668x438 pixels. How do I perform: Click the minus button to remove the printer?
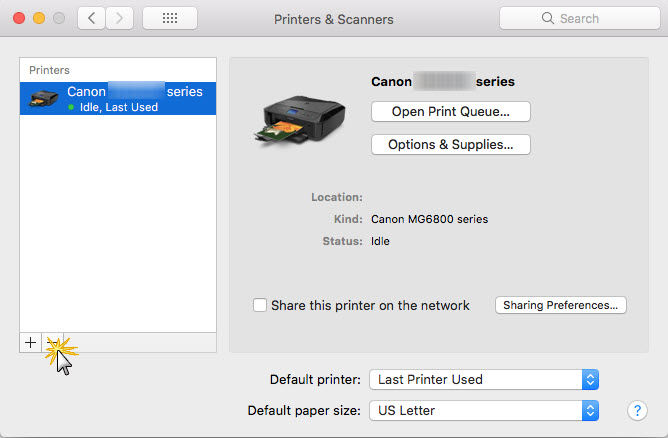point(53,342)
